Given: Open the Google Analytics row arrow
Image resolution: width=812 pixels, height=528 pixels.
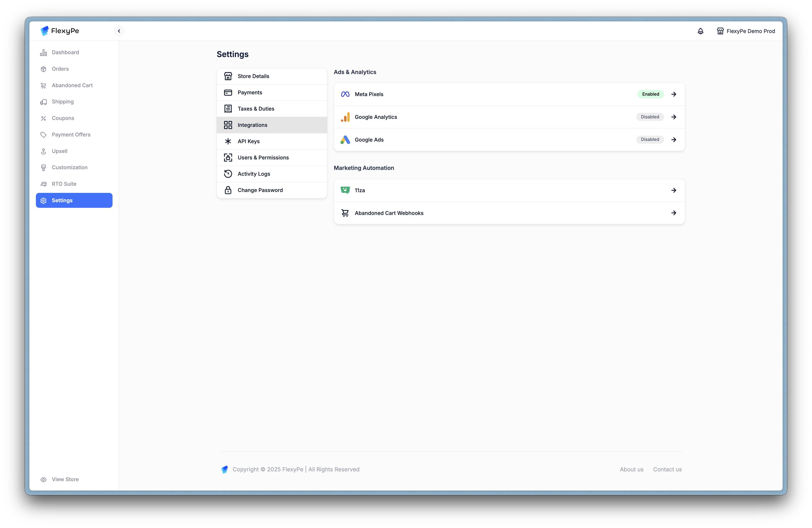Looking at the screenshot, I should click(673, 117).
